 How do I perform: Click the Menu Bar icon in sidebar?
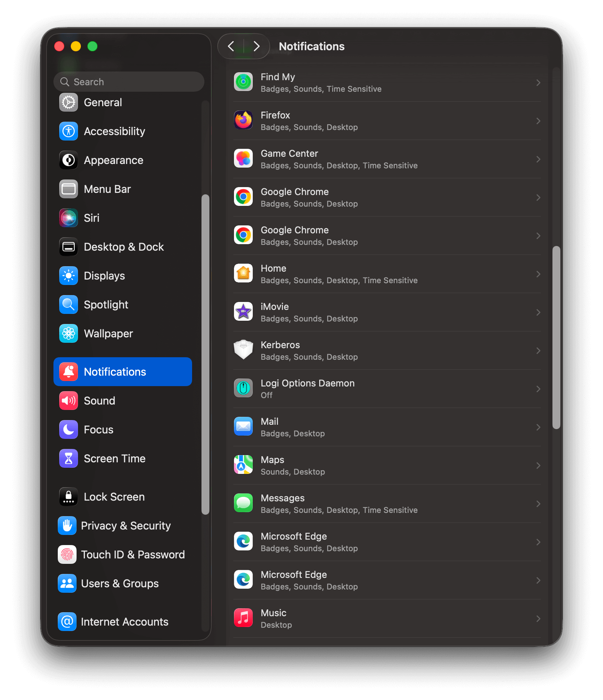[x=68, y=189]
